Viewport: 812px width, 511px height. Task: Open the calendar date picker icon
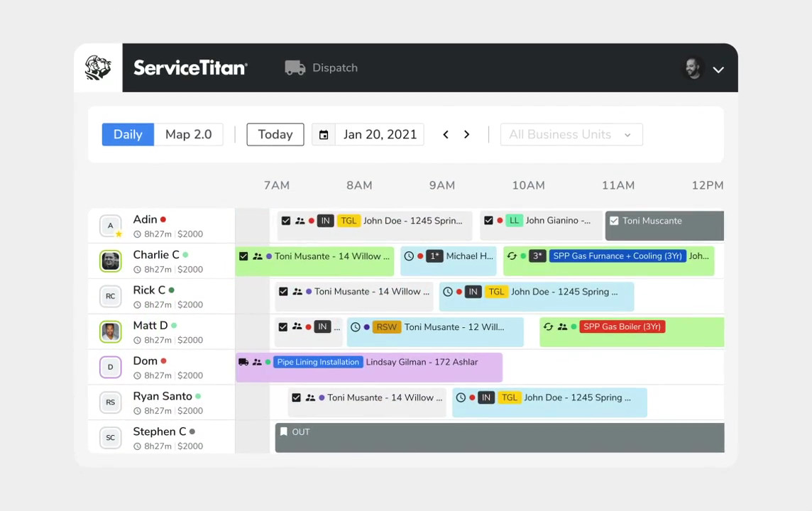click(x=324, y=135)
